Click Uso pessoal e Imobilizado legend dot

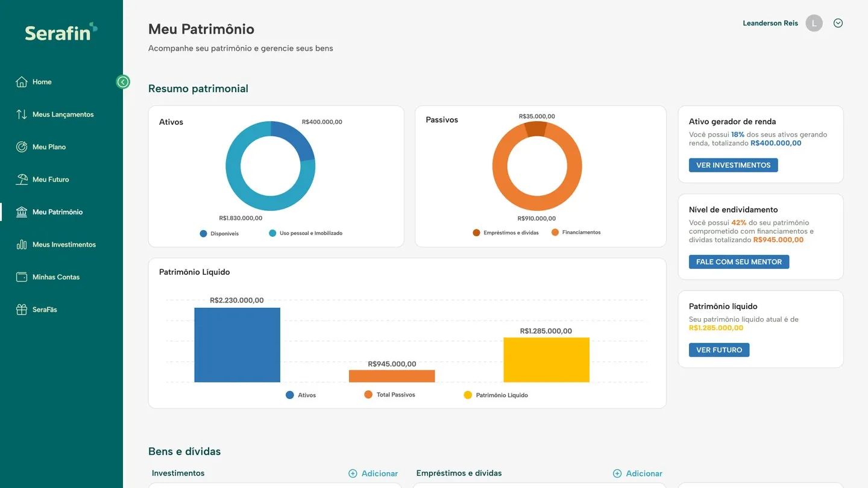click(272, 233)
